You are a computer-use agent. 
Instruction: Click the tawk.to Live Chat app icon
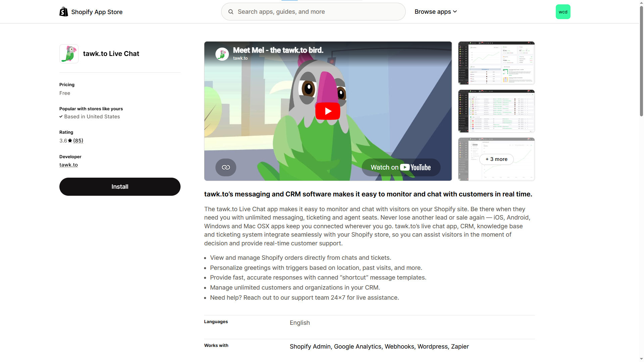pos(69,54)
